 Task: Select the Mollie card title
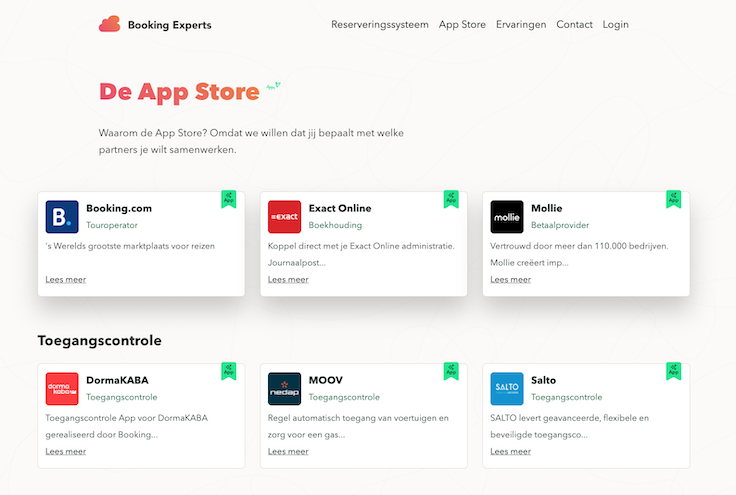pos(546,208)
